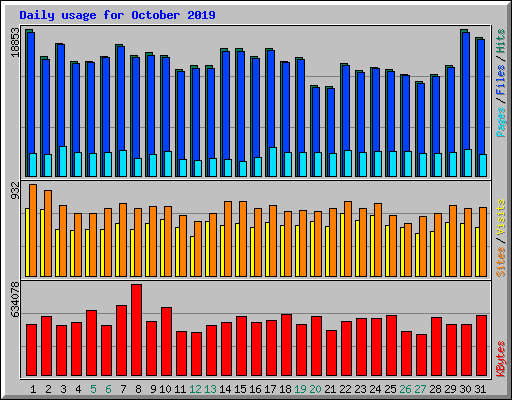Click the '18853' axis value
Screen dimensions: 512x400
pos(15,42)
